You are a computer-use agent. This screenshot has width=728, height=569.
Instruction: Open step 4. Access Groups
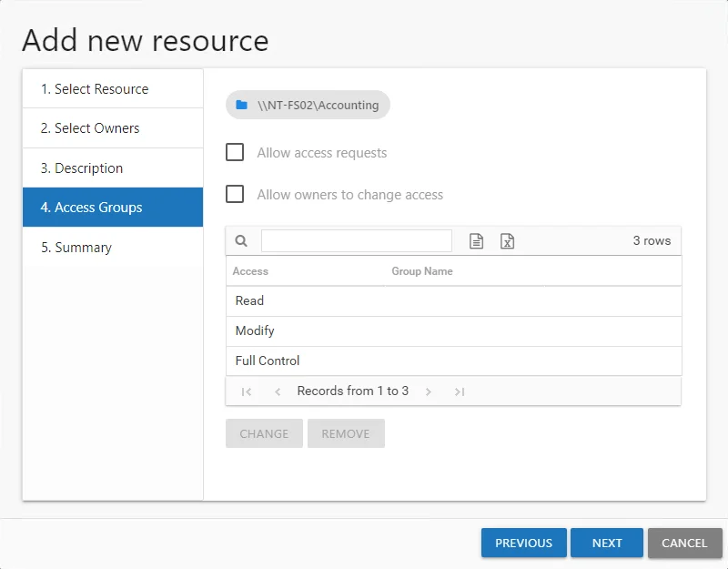(113, 208)
